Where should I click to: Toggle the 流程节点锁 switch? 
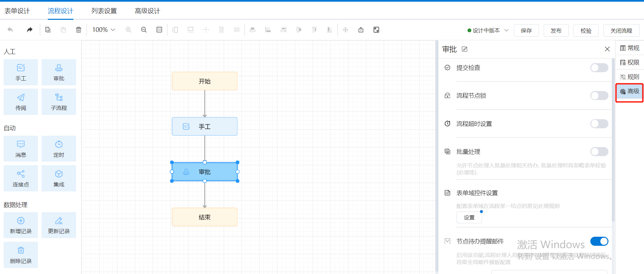599,96
